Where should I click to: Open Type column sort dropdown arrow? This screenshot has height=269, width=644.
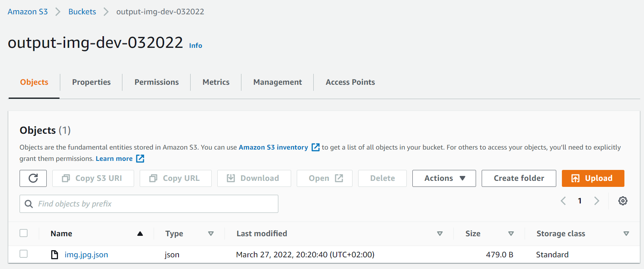(x=211, y=234)
